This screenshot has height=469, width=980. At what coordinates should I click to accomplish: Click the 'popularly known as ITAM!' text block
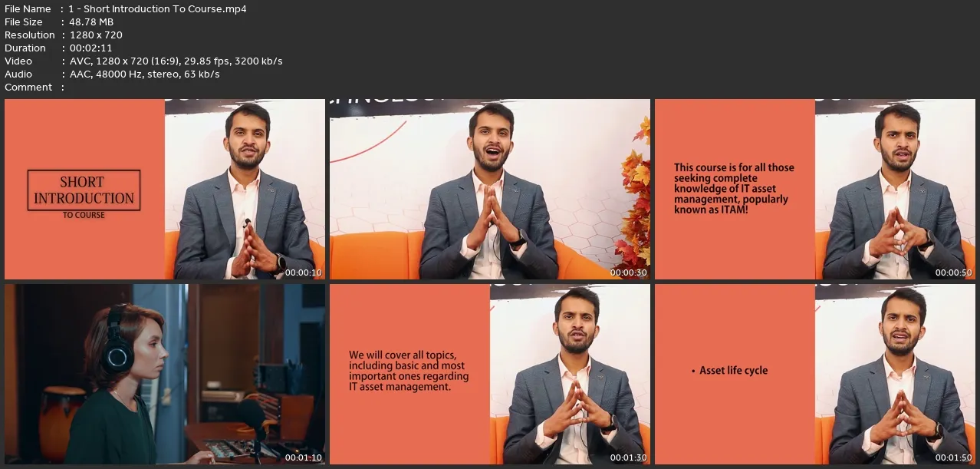[x=734, y=188]
